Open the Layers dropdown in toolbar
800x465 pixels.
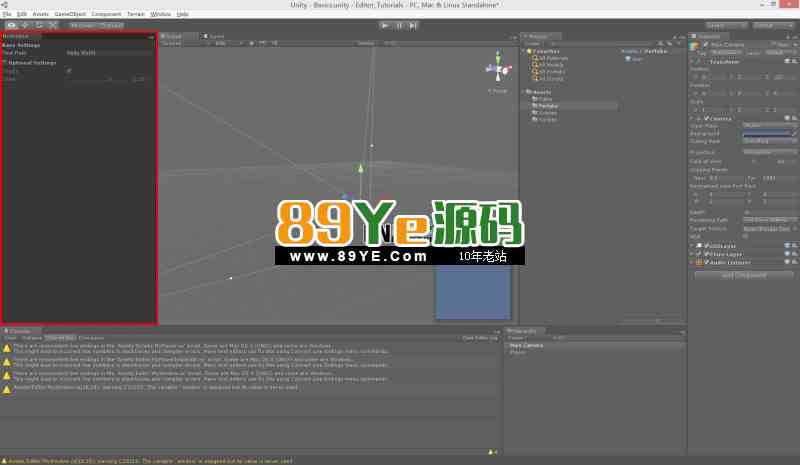(727, 25)
